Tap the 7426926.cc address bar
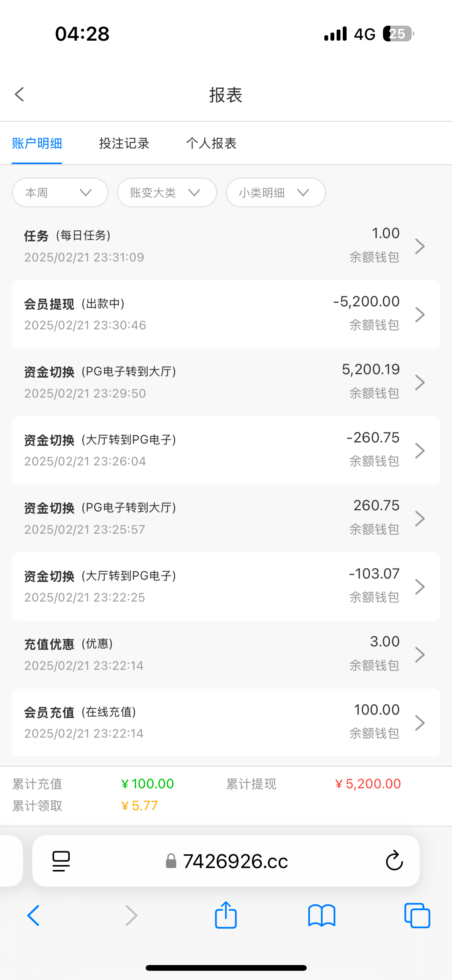Image resolution: width=452 pixels, height=980 pixels. point(235,861)
